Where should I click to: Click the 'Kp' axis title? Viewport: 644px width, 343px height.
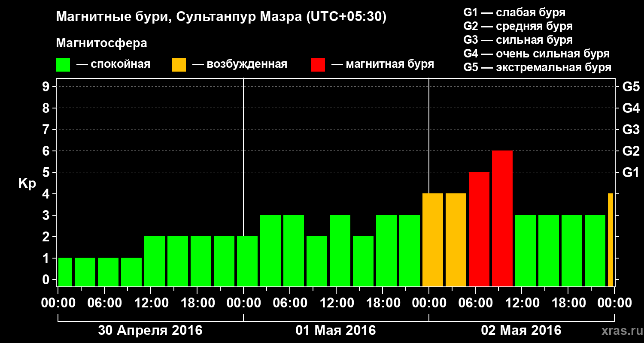pos(27,184)
